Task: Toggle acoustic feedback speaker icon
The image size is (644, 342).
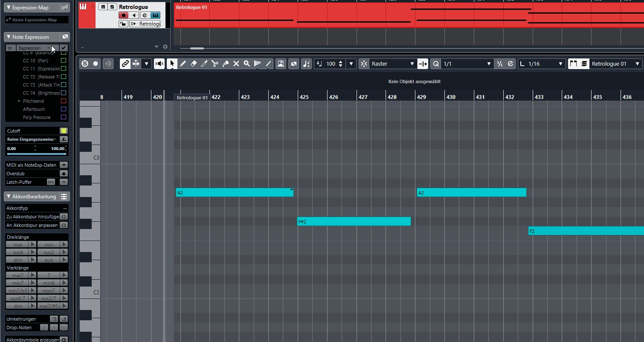Action: point(160,64)
